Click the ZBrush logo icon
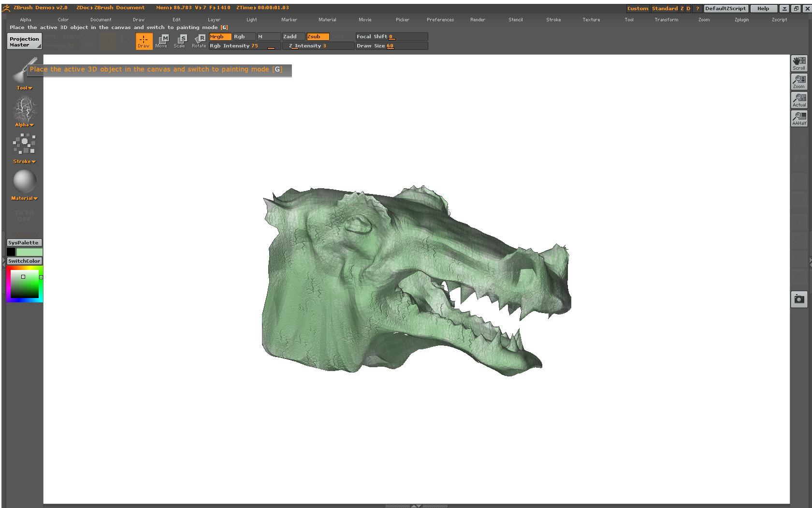812x508 pixels. tap(6, 8)
